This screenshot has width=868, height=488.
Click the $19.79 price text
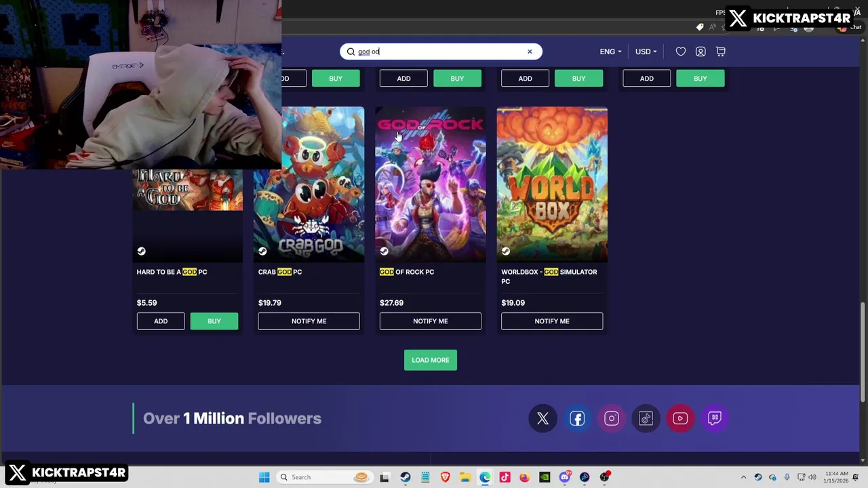click(x=269, y=303)
